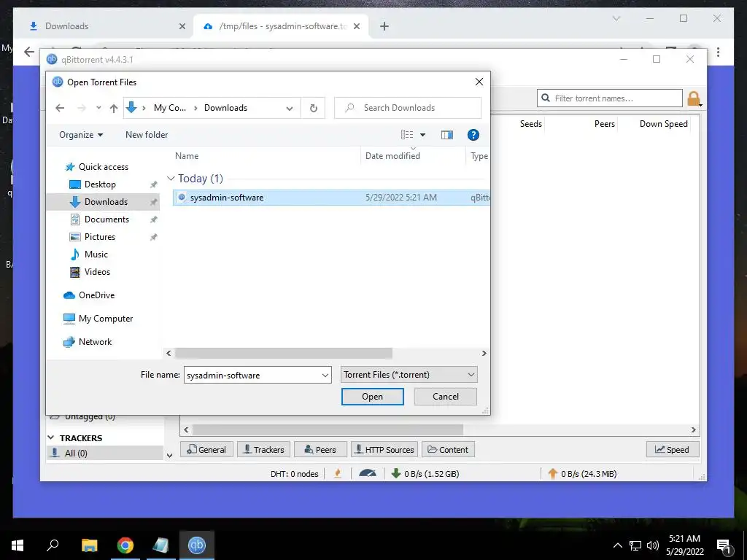The width and height of the screenshot is (747, 560).
Task: Sort torrents by Down Speed column
Action: [664, 124]
